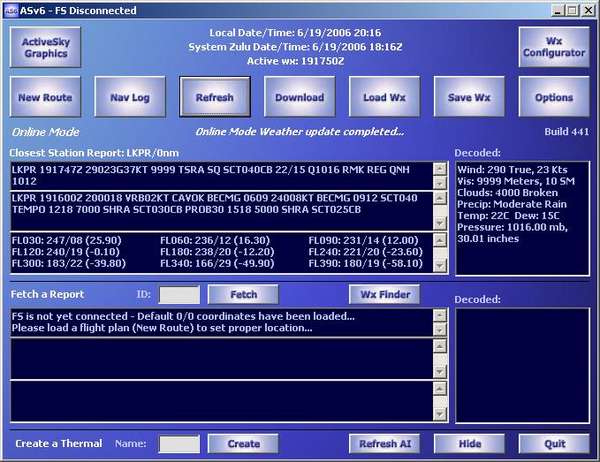Image resolution: width=600 pixels, height=462 pixels.
Task: Click decoded Wind: 290 True, 23 Kts
Action: point(512,170)
